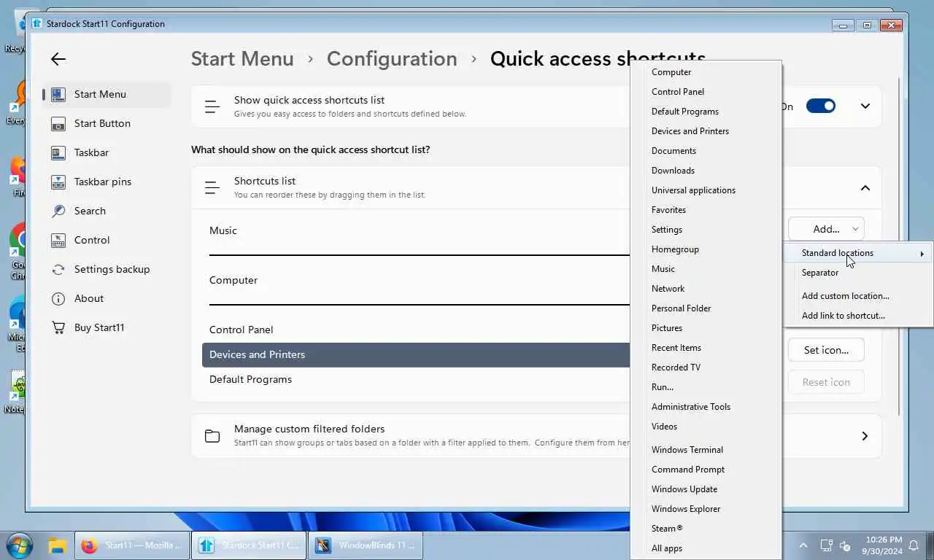Select All apps menu entry
934x560 pixels.
pos(706,548)
